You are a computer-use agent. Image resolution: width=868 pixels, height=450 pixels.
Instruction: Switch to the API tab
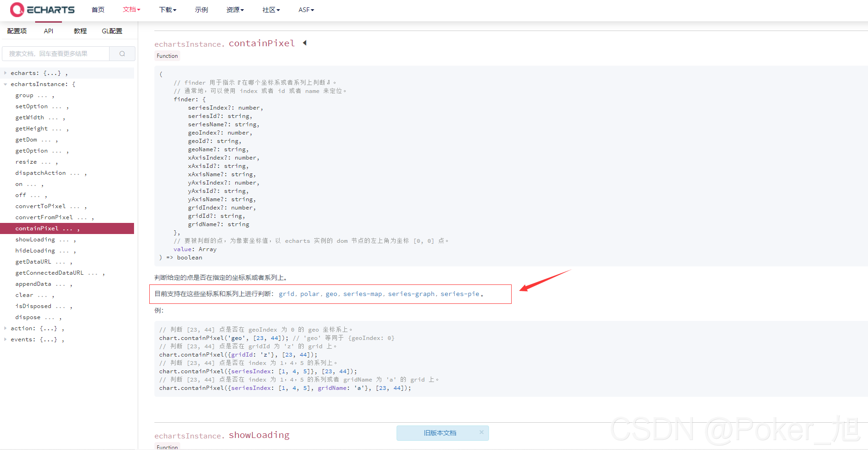[x=49, y=31]
